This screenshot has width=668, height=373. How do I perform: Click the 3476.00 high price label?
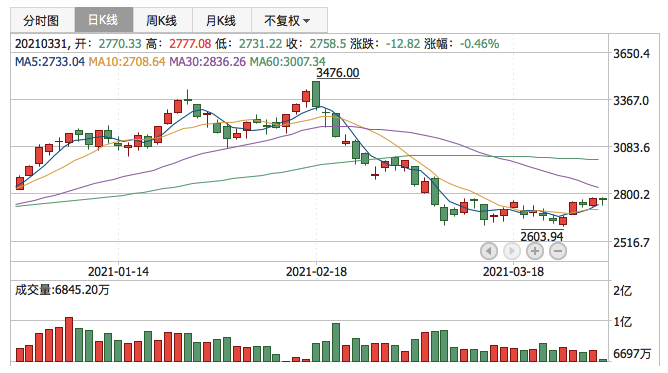[x=338, y=73]
